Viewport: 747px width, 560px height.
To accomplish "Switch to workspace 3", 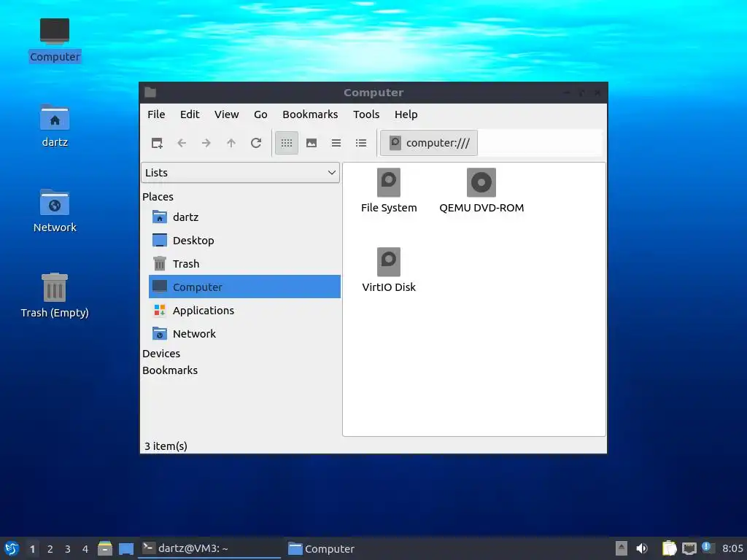I will (x=68, y=549).
